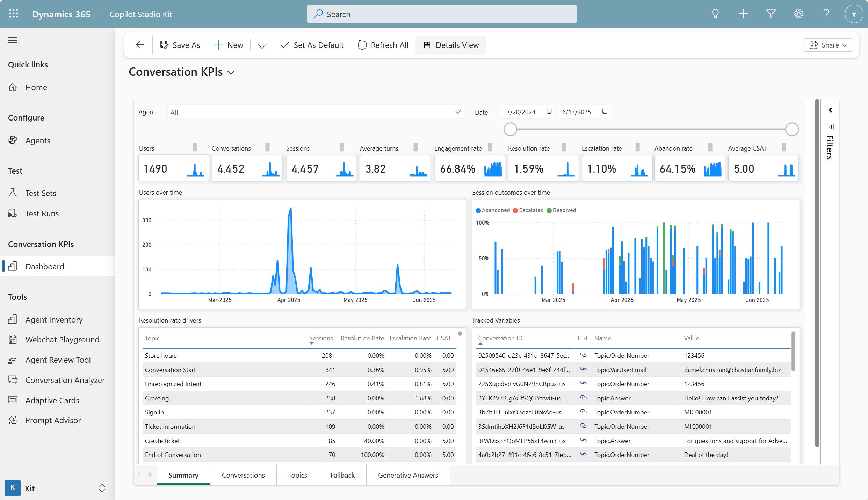The image size is (868, 500).
Task: Click Set As Default button
Action: 312,45
